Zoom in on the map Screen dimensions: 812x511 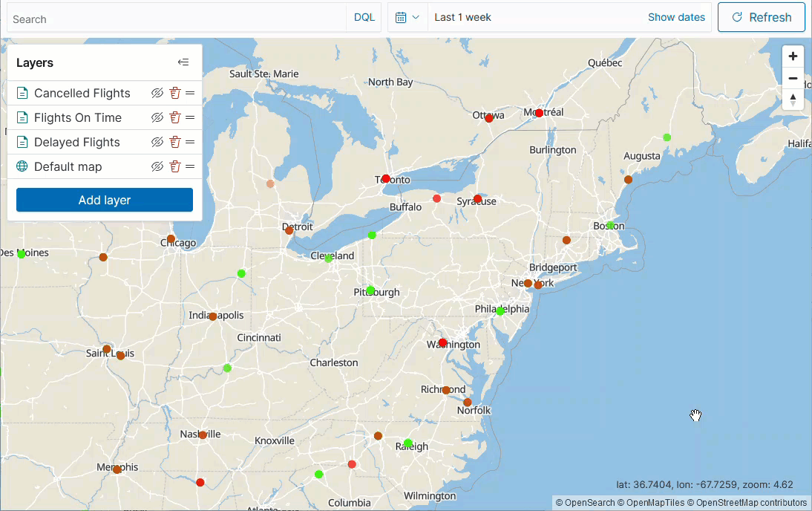pos(793,56)
